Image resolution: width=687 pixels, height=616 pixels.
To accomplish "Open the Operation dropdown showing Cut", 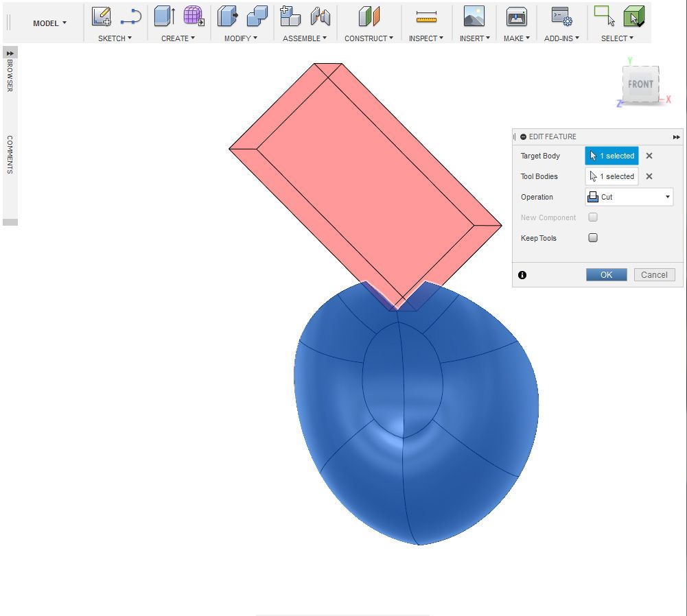I will coord(629,197).
